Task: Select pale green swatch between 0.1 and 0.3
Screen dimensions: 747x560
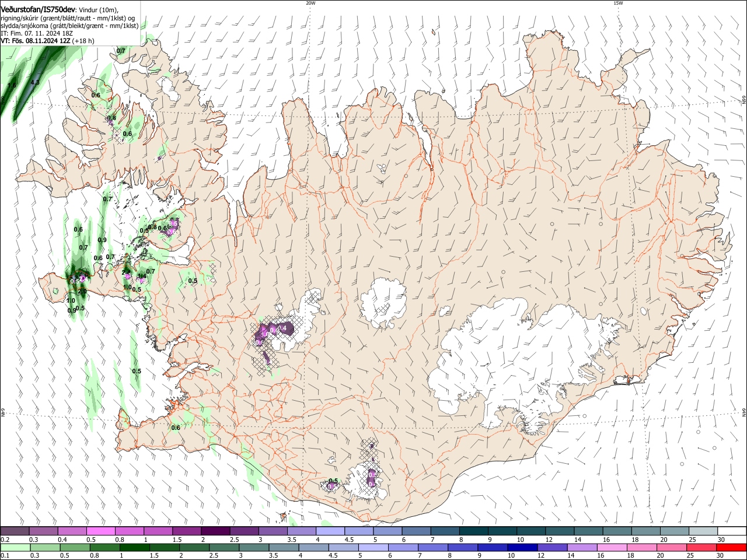Action: coord(15,547)
